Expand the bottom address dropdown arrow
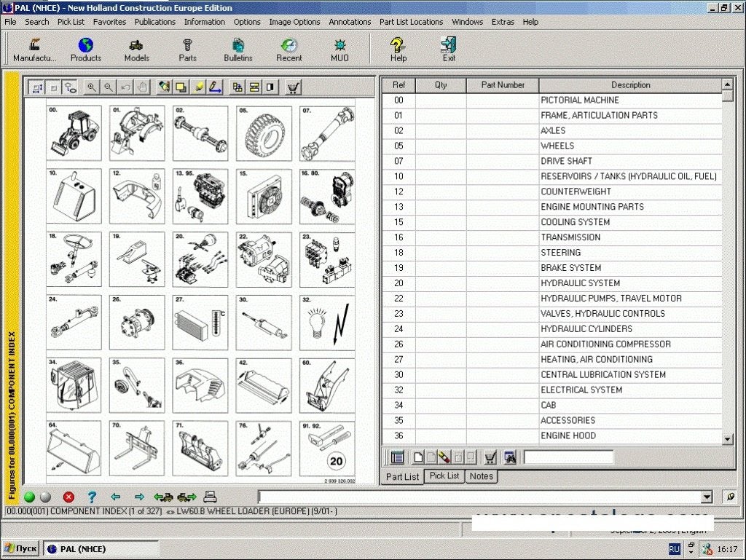 click(x=707, y=497)
